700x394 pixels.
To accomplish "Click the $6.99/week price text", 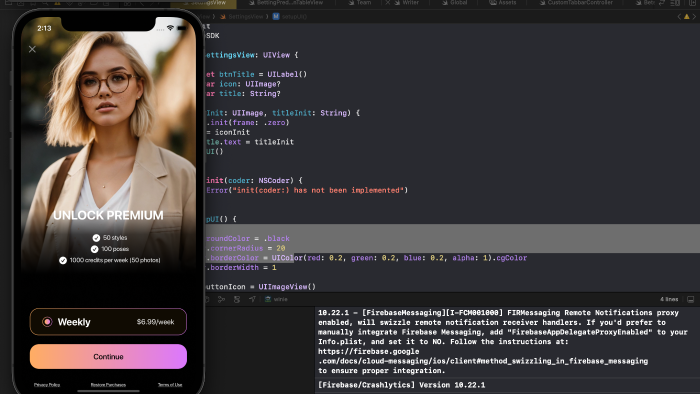I will click(155, 322).
